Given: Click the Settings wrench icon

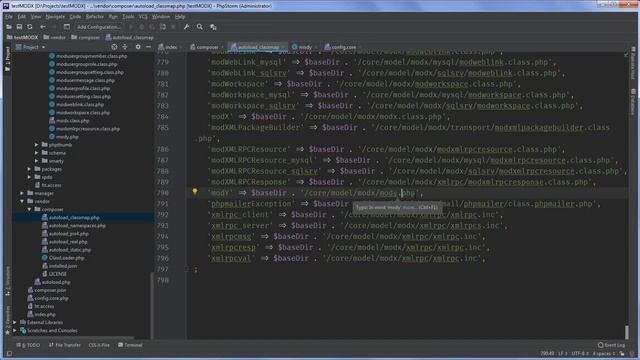Looking at the screenshot, I should coord(187,27).
